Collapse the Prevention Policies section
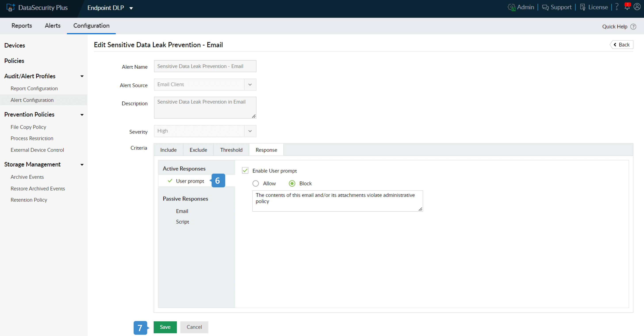Image resolution: width=644 pixels, height=336 pixels. pos(82,115)
